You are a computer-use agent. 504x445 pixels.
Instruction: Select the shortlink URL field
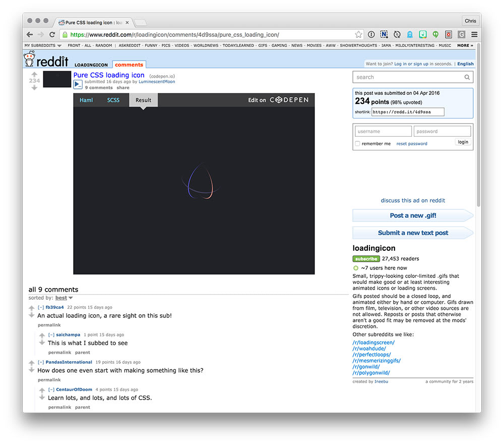click(407, 112)
